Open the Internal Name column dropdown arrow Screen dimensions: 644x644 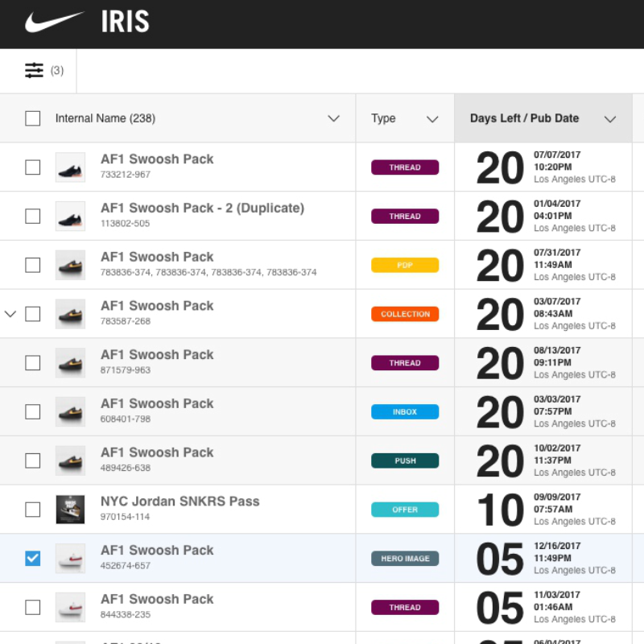(333, 119)
